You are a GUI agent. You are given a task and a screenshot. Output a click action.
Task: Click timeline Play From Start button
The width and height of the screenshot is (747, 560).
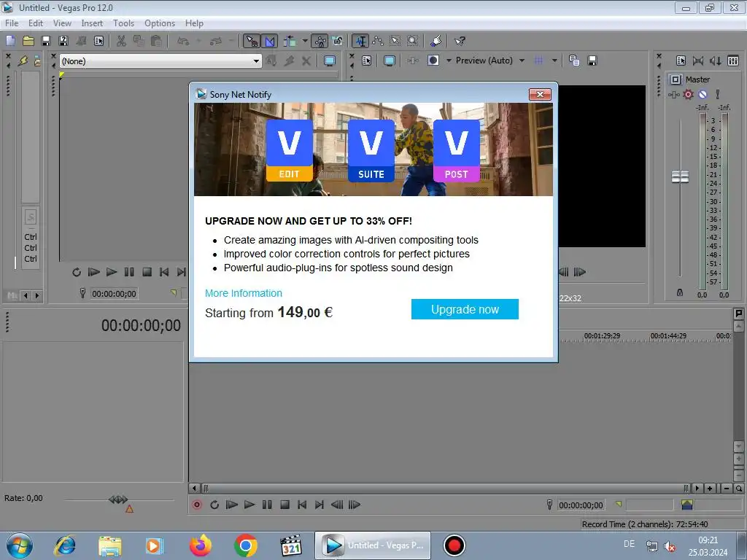pyautogui.click(x=231, y=505)
